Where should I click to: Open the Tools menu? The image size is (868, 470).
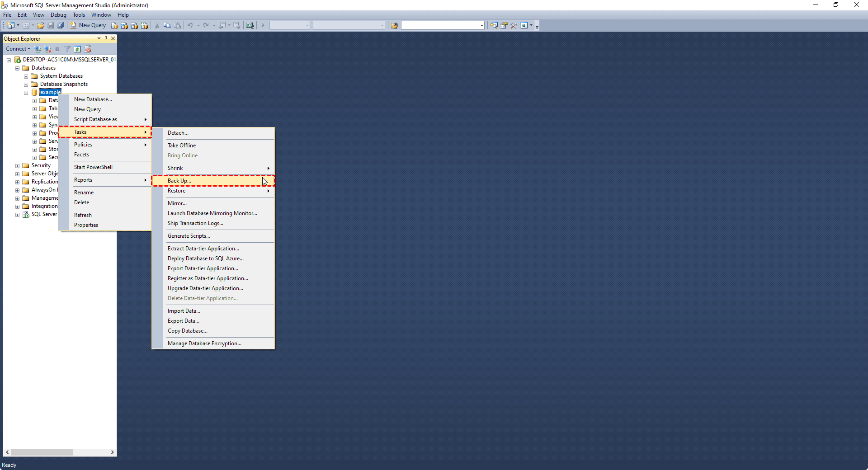79,15
